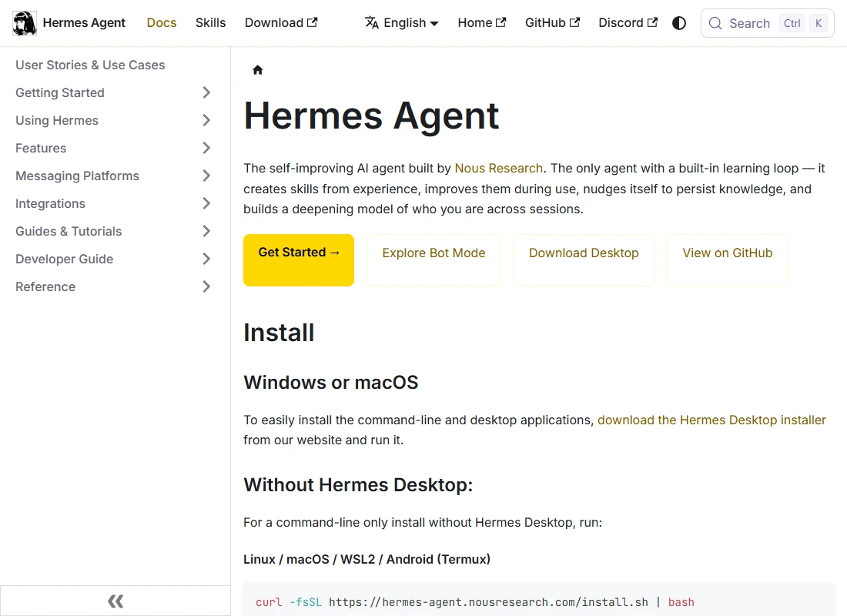Viewport: 847px width, 616px height.
Task: Click the home breadcrumb icon
Action: tap(258, 70)
